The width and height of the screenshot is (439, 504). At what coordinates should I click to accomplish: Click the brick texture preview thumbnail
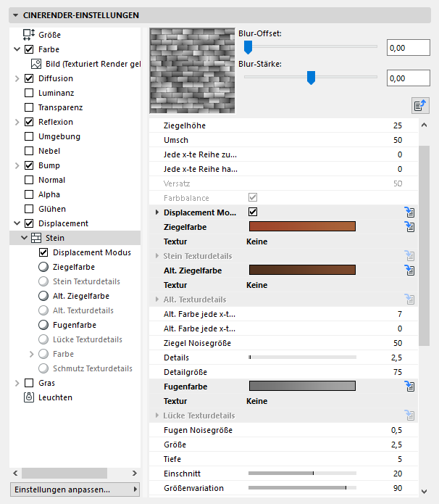[x=193, y=71]
